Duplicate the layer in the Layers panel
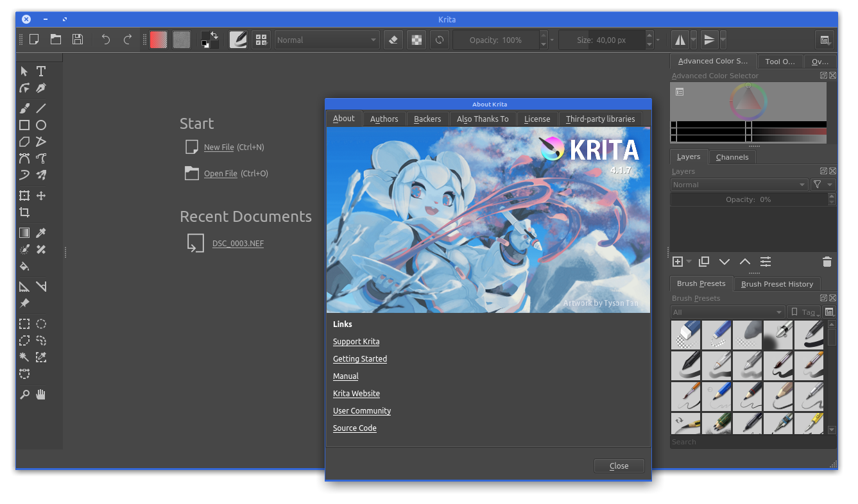858x504 pixels. pyautogui.click(x=704, y=262)
